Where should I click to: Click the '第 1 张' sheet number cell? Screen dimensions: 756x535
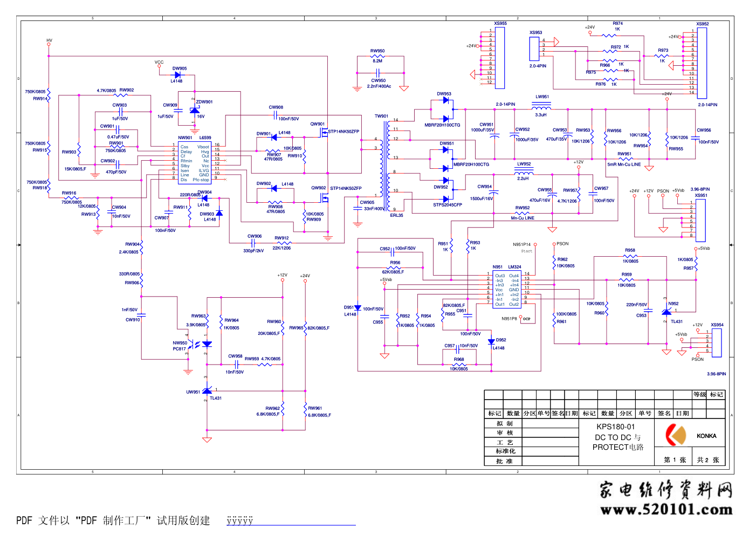(x=675, y=460)
